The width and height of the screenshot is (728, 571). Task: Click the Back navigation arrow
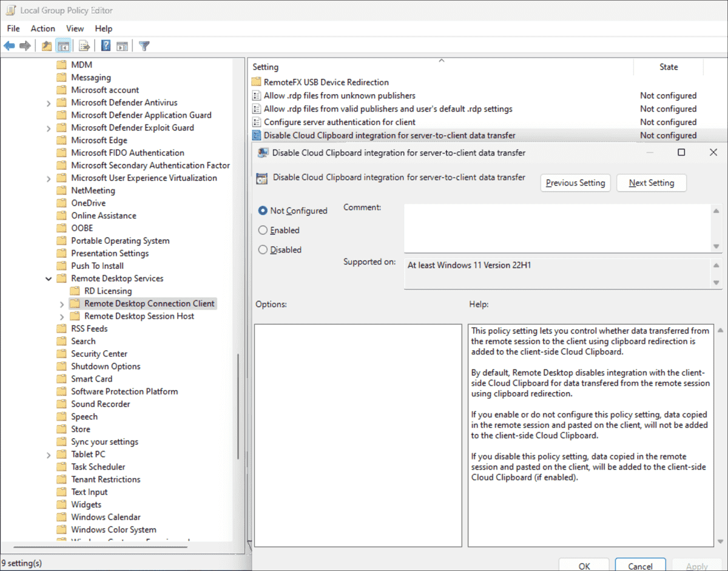(9, 46)
